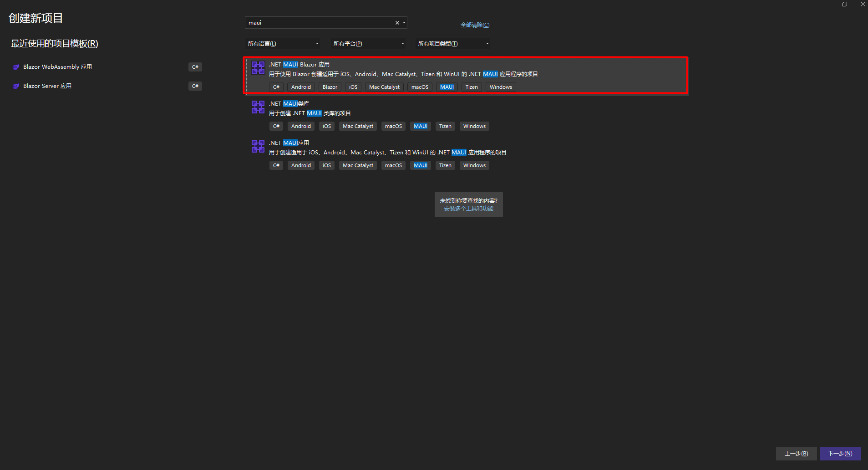
Task: Click the Blazor WebAssembly recent template icon
Action: coord(16,67)
